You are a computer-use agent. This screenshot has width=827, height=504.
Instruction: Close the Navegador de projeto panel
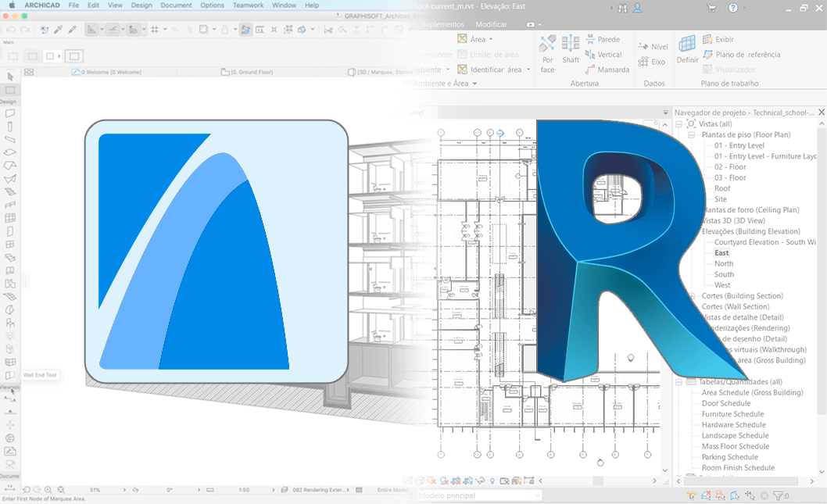822,113
